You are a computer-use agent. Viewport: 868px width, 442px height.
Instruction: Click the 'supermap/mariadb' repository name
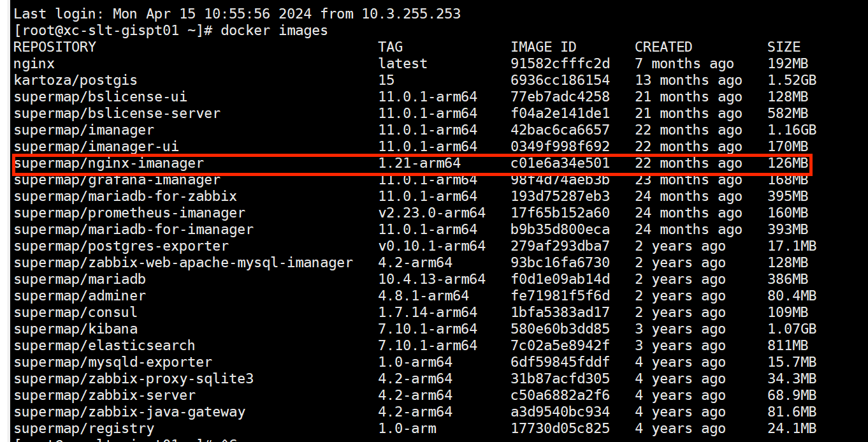[80, 279]
